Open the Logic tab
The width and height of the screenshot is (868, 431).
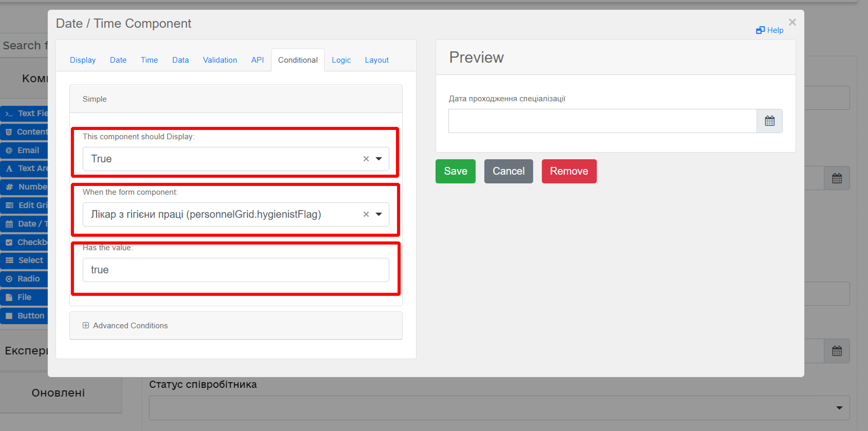click(x=341, y=60)
